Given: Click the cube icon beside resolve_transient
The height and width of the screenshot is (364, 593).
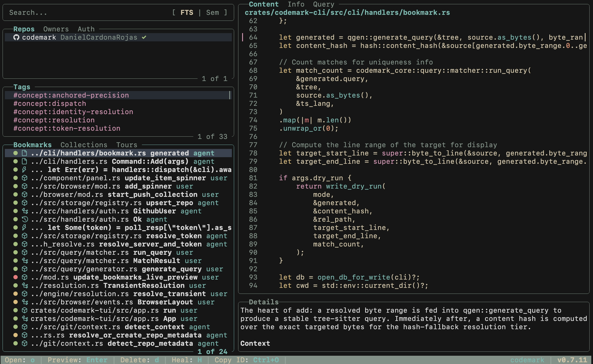Looking at the screenshot, I should (25, 294).
